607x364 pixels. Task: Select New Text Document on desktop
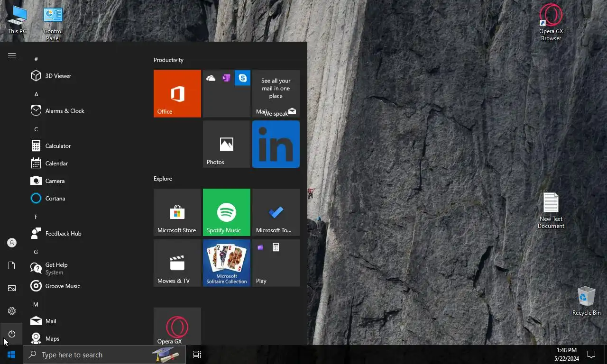(x=551, y=211)
